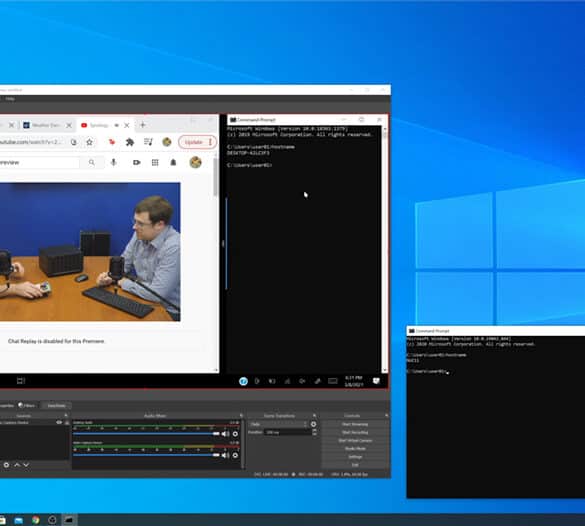Pop out the Sources dock in OBS
585x526 pixels.
coord(66,415)
